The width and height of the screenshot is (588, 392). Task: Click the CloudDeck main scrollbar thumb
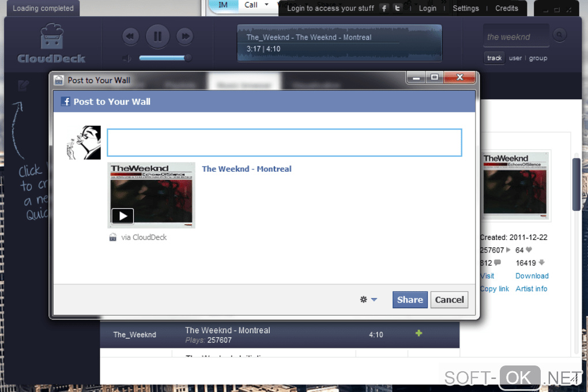[576, 184]
